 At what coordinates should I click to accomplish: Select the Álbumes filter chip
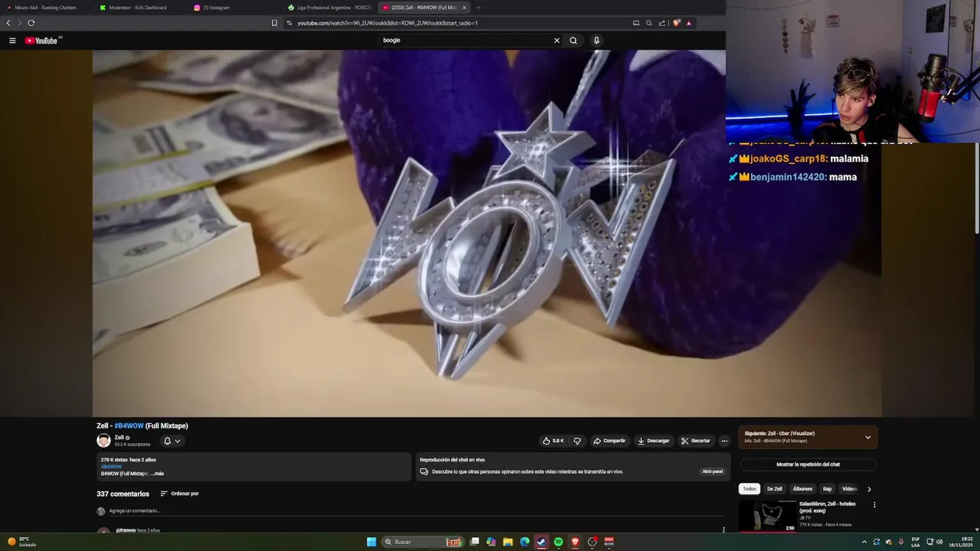click(x=802, y=489)
